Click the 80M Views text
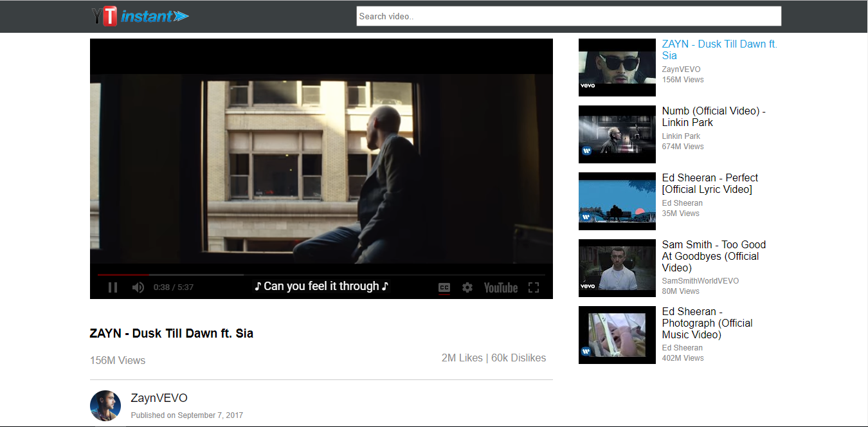Screen dimensions: 868x427 tap(680, 291)
